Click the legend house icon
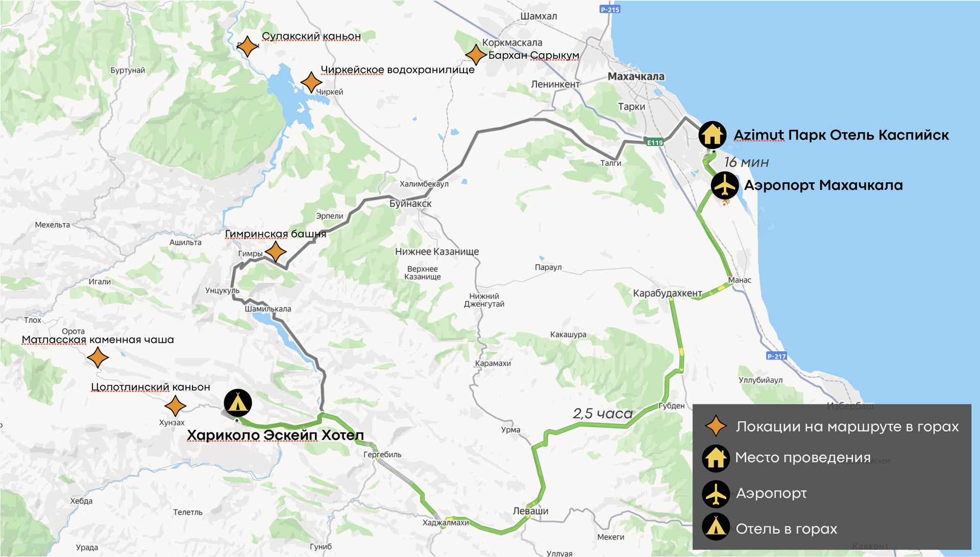The width and height of the screenshot is (980, 557). (716, 458)
